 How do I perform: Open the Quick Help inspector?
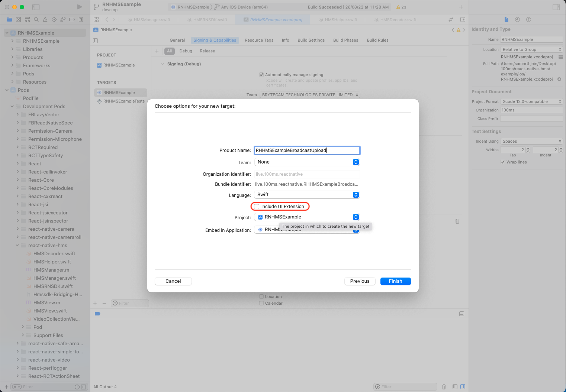(528, 19)
